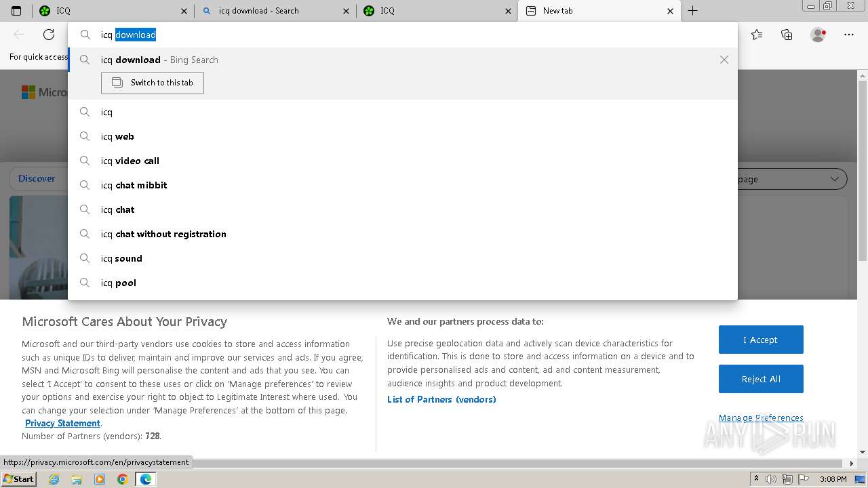Switch to icq download - Search tab
Screen dimensions: 868x488
pyautogui.click(x=275, y=11)
